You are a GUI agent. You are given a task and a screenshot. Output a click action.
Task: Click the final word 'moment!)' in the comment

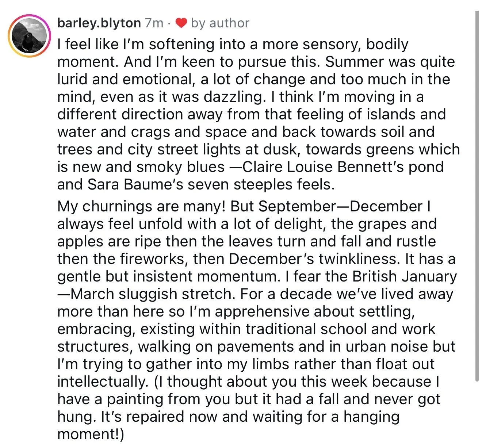point(91,434)
